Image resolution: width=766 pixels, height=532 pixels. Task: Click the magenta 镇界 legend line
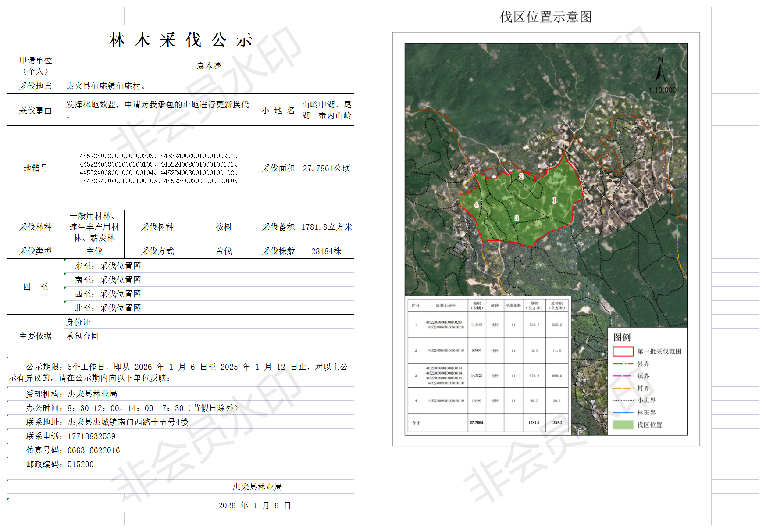[x=623, y=376]
